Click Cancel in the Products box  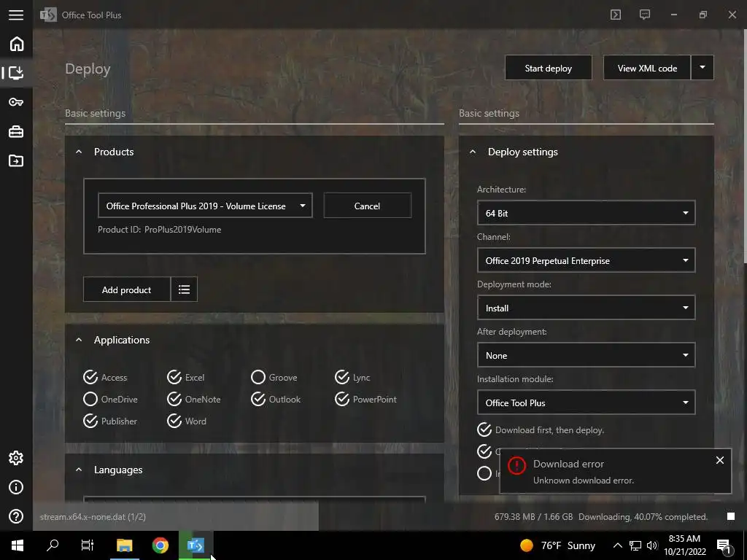[368, 206]
